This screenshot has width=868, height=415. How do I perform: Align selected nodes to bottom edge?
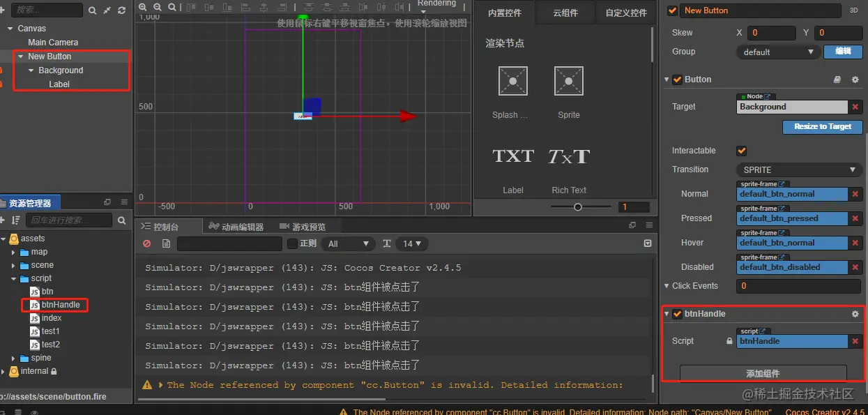pos(226,7)
